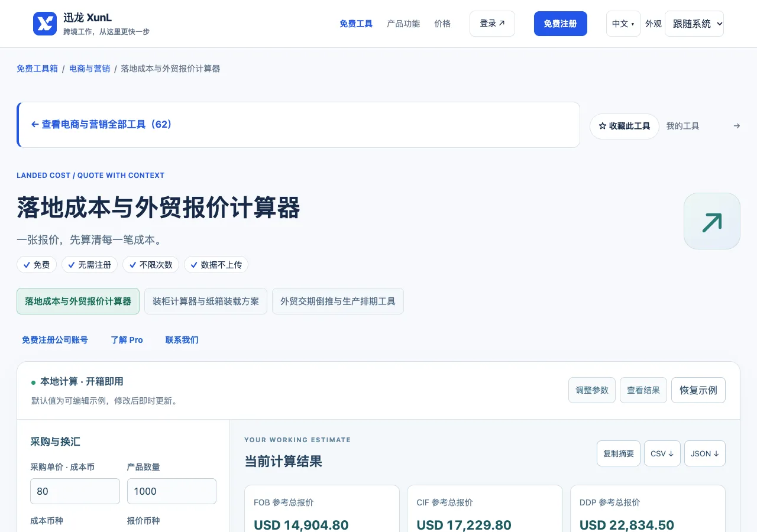Click the large teal arrow tool icon
This screenshot has height=532, width=757.
click(x=712, y=221)
